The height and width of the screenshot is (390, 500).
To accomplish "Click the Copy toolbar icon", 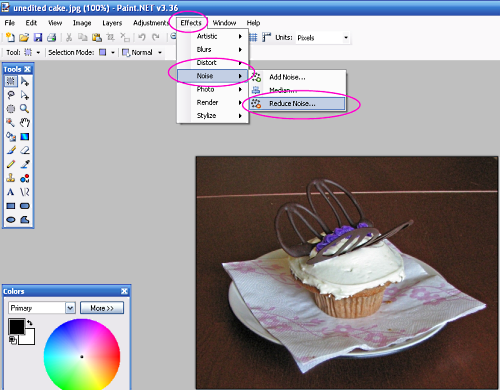I will click(x=83, y=37).
